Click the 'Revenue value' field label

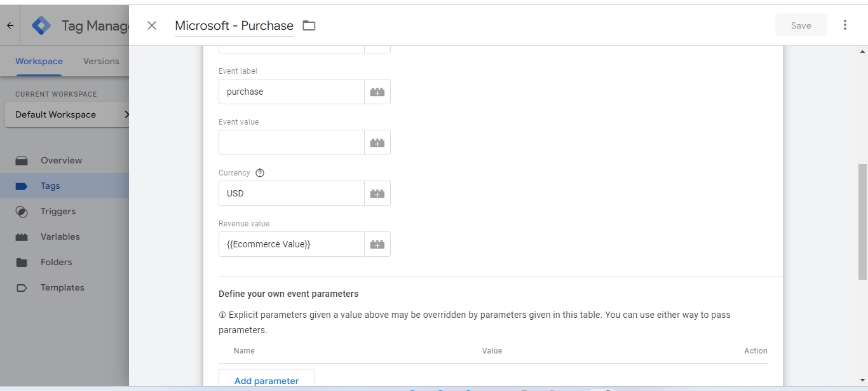click(x=244, y=224)
